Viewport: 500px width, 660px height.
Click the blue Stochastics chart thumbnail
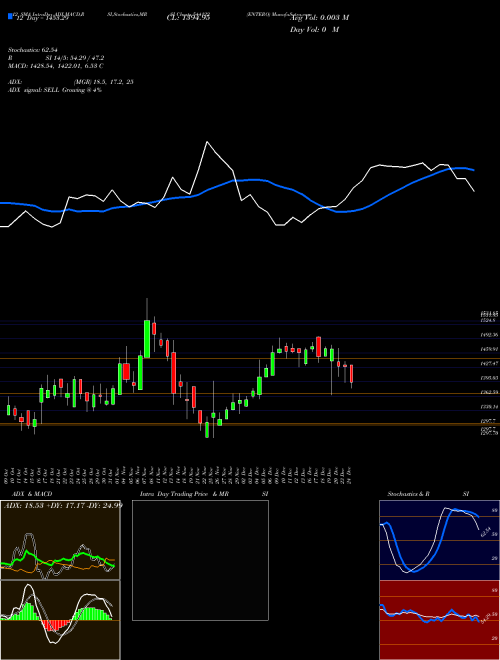tap(439, 540)
